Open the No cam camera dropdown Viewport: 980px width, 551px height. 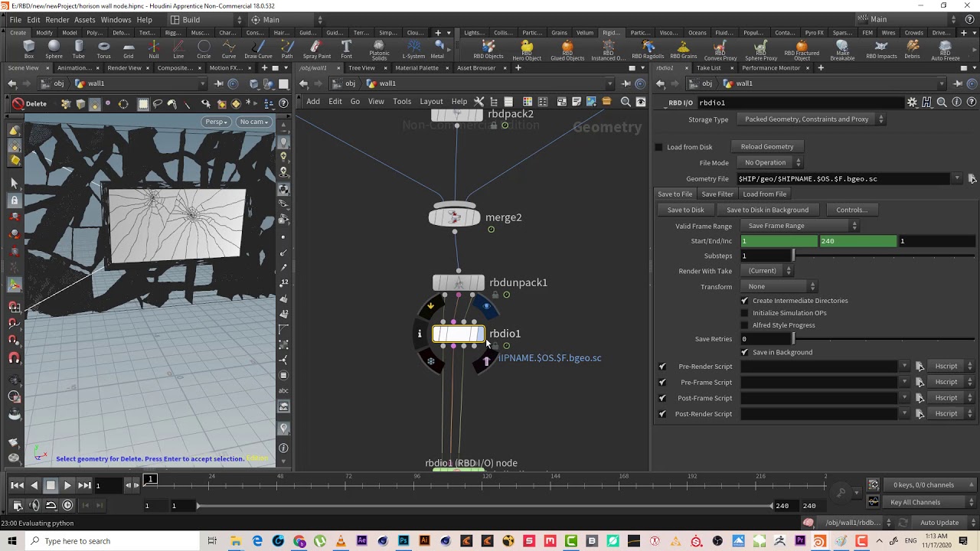[254, 122]
